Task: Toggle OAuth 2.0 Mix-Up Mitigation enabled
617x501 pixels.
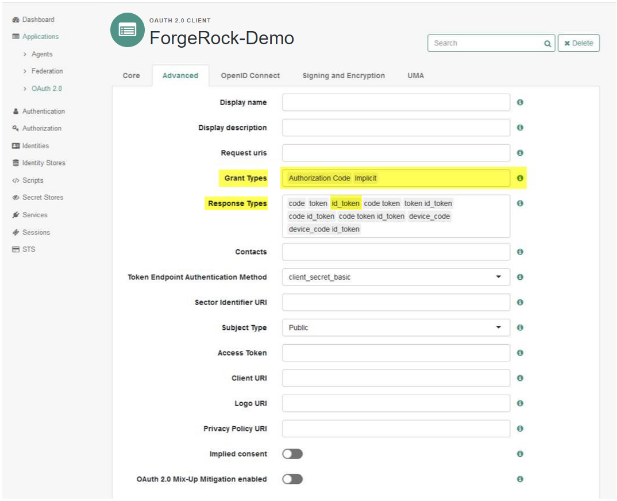Action: (x=292, y=479)
